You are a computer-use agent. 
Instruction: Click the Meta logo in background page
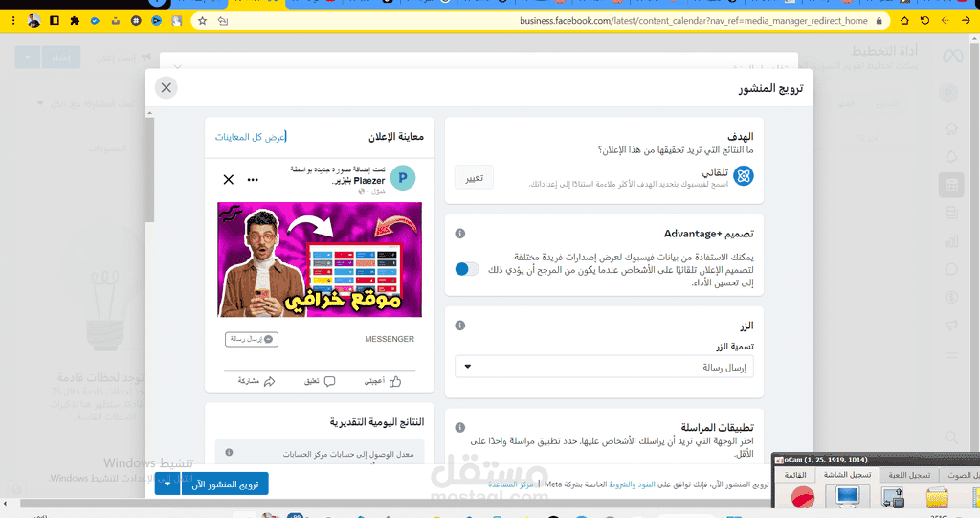tap(953, 56)
